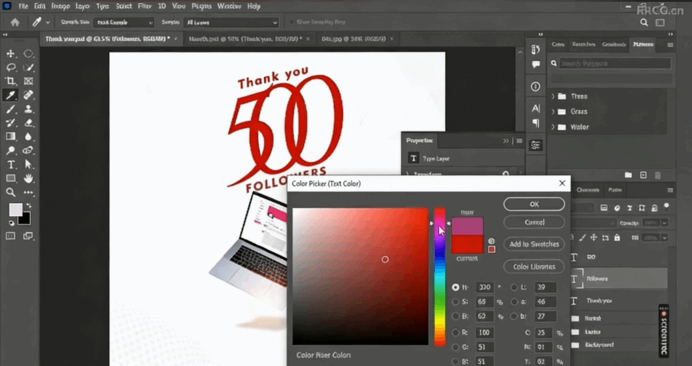Toggle the layer filter switch in Layers panel

point(666,206)
